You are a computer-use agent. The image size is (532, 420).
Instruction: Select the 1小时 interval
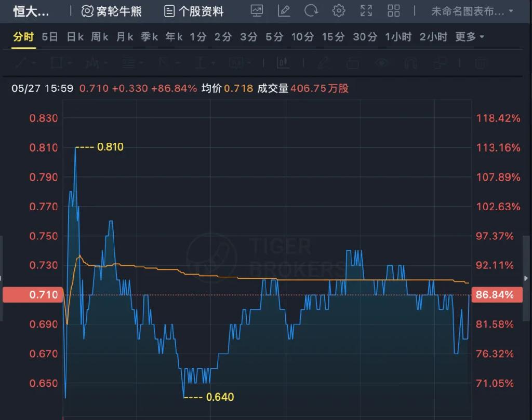(x=398, y=37)
